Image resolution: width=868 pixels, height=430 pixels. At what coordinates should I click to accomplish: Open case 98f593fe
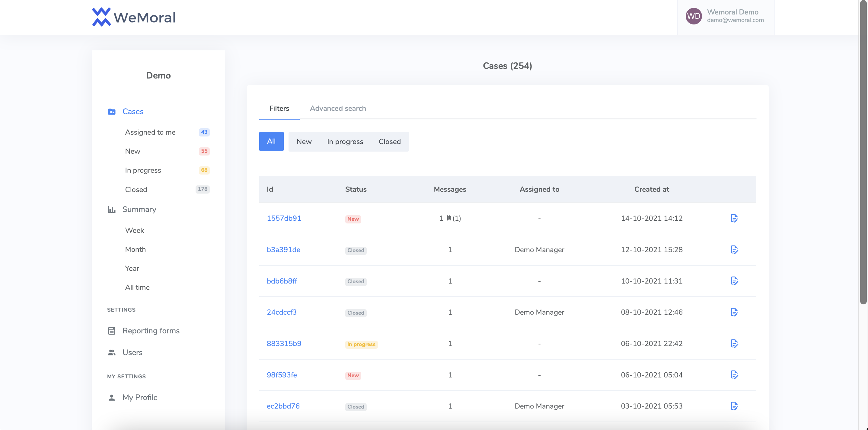(x=282, y=375)
